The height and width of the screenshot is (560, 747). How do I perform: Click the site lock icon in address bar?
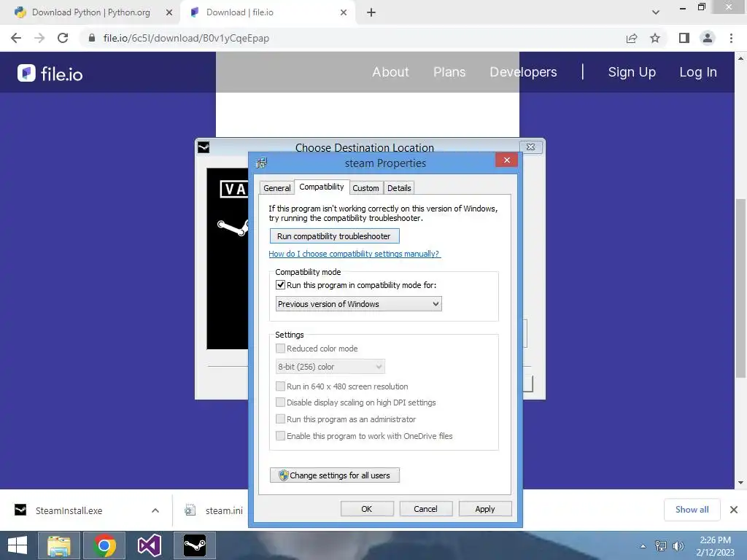coord(92,38)
